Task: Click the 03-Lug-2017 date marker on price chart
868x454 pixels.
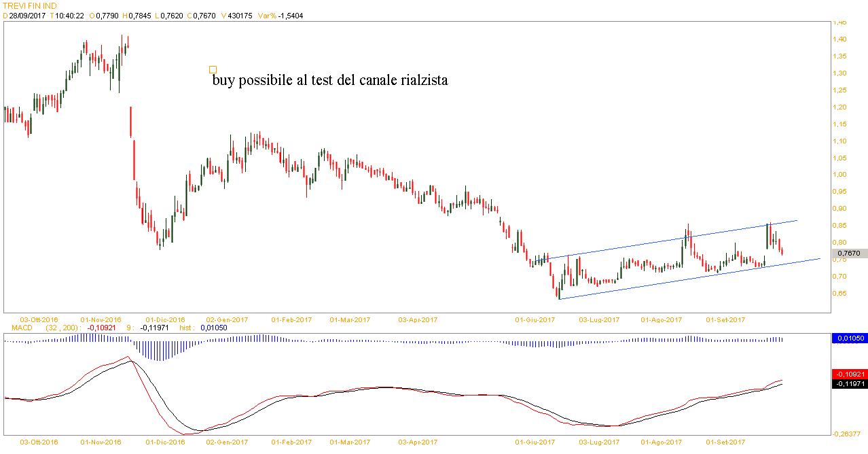Action: point(599,319)
